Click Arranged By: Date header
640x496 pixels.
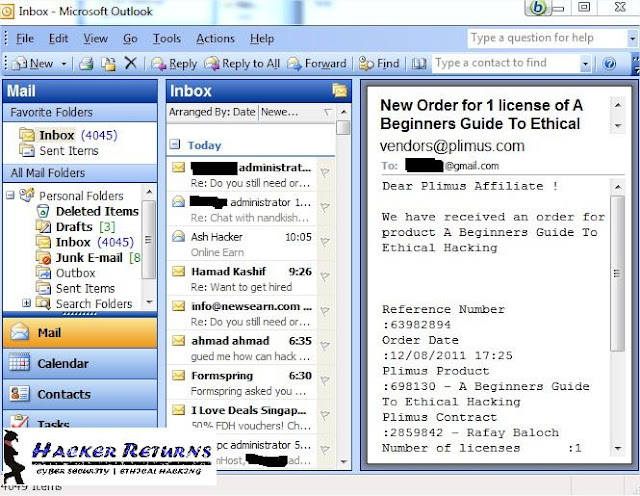[x=212, y=112]
